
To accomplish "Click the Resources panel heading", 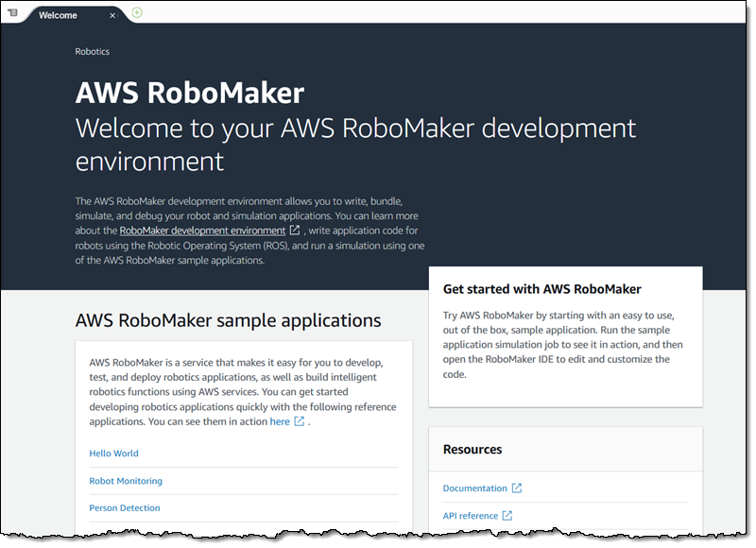I will click(472, 450).
